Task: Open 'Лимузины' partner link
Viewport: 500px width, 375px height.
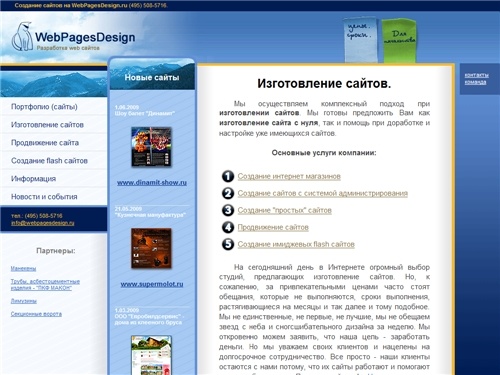Action: point(24,301)
